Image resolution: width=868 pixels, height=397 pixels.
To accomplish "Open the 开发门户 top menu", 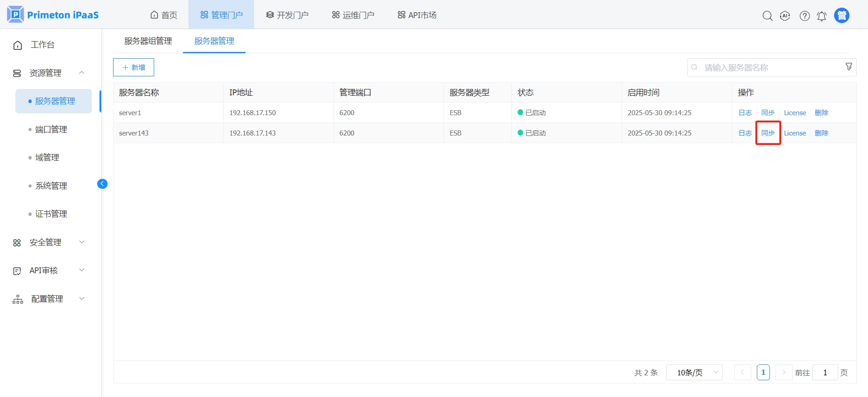I will pyautogui.click(x=288, y=15).
